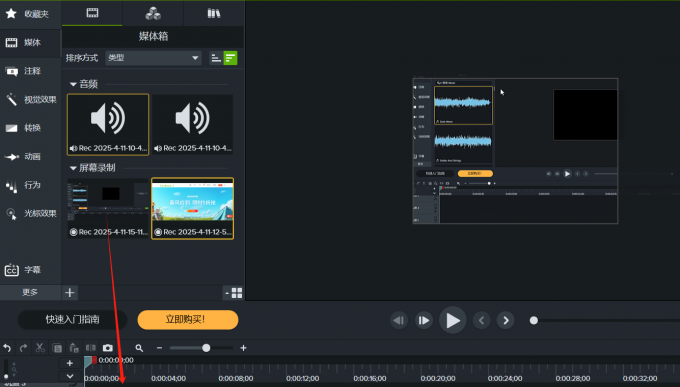Open the 快速入门指南 quick start guide
The width and height of the screenshot is (680, 387).
72,320
